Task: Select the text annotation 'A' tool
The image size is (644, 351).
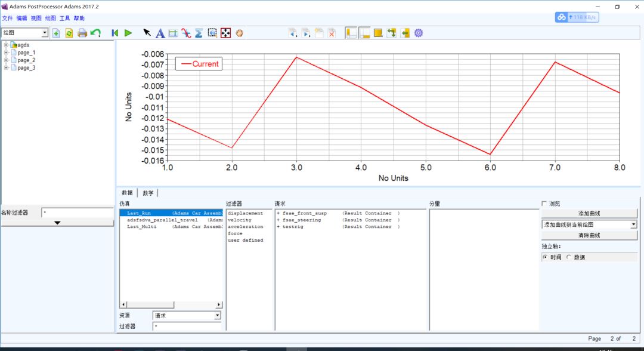Action: 160,33
